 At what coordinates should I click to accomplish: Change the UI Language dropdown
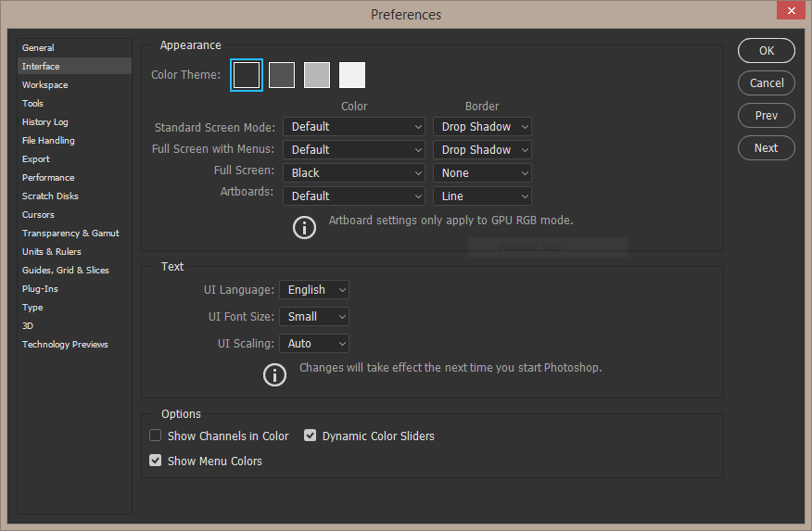314,290
